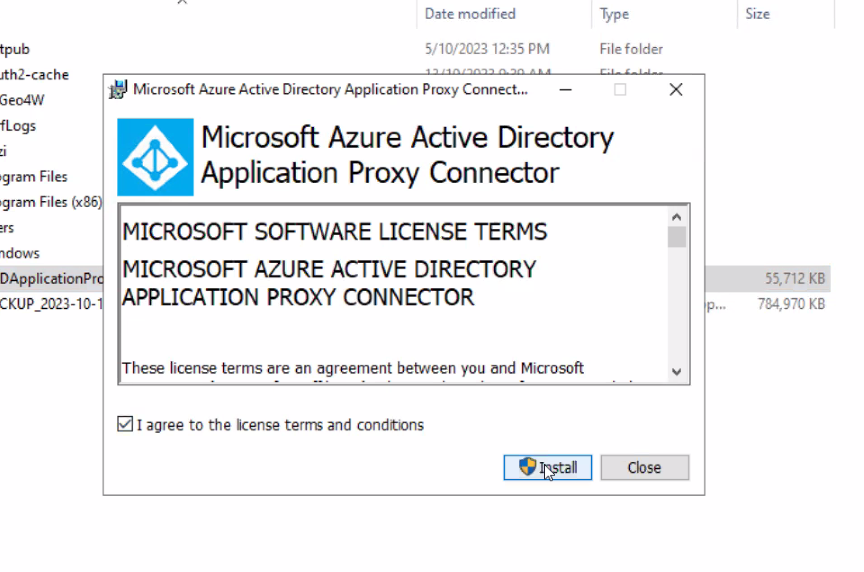Click the Install button
Image resolution: width=864 pixels, height=572 pixels.
click(x=548, y=467)
